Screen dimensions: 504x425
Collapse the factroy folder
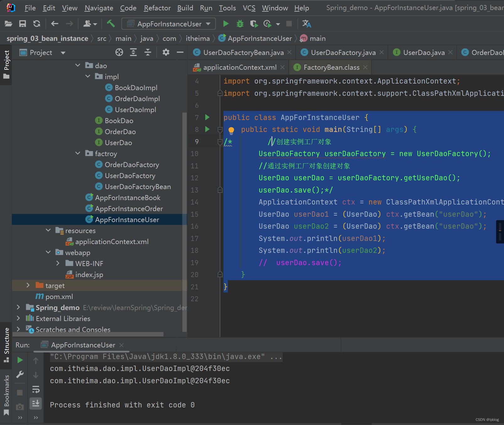click(78, 153)
